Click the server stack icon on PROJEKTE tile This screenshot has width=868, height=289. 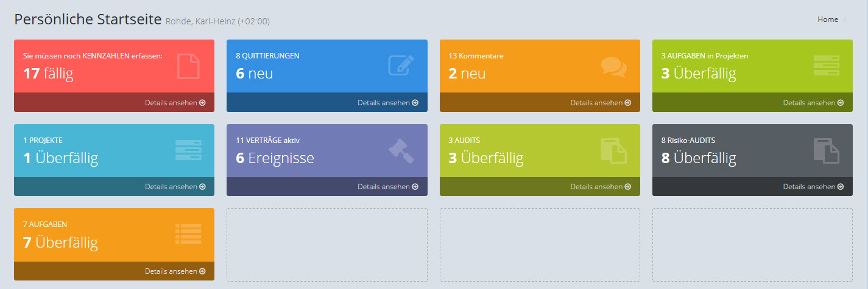pos(188,150)
